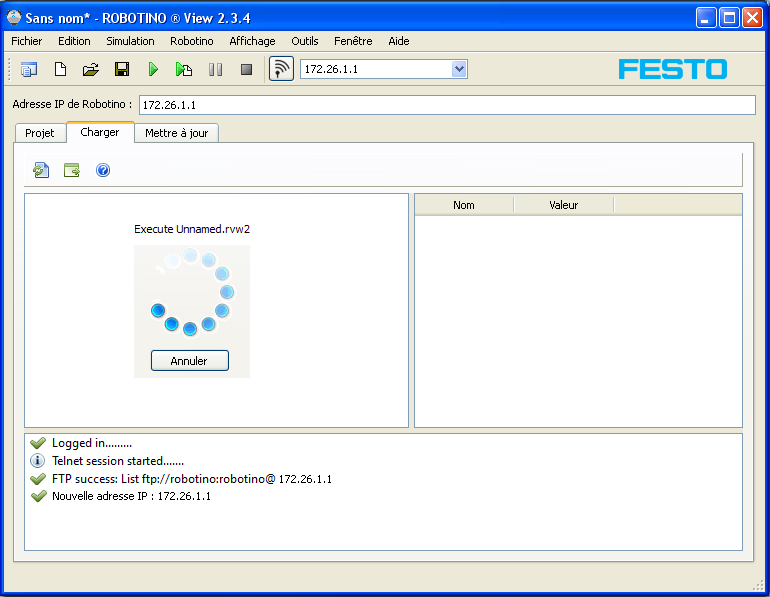Image resolution: width=770 pixels, height=597 pixels.
Task: Start program with the green play icon
Action: point(153,69)
